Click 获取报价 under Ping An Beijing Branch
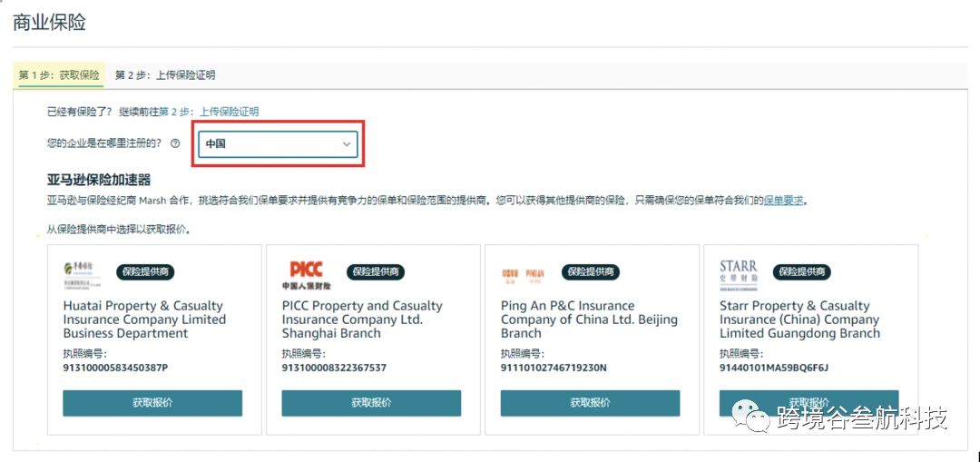The width and height of the screenshot is (980, 462). 590,403
